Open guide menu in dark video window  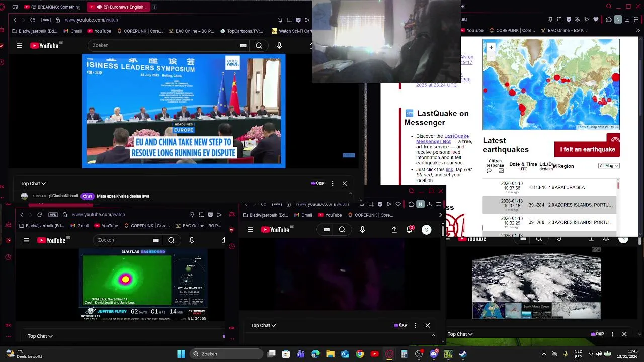coord(250,229)
